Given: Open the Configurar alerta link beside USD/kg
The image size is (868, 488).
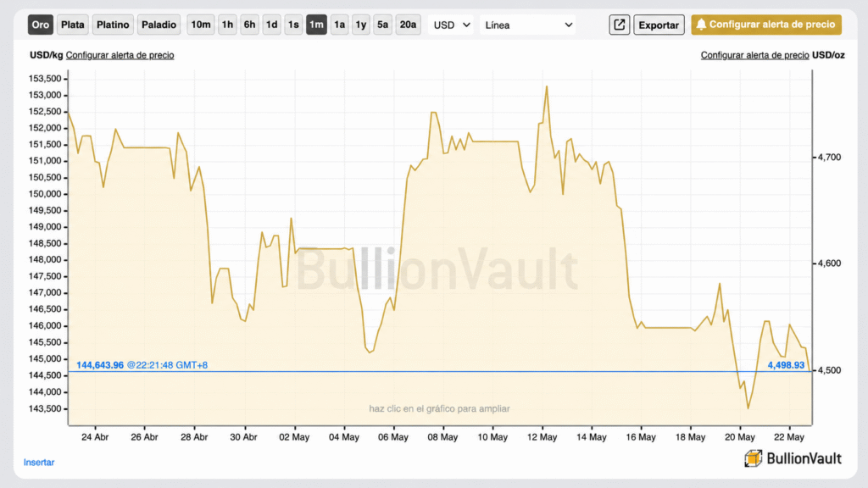Looking at the screenshot, I should point(120,55).
